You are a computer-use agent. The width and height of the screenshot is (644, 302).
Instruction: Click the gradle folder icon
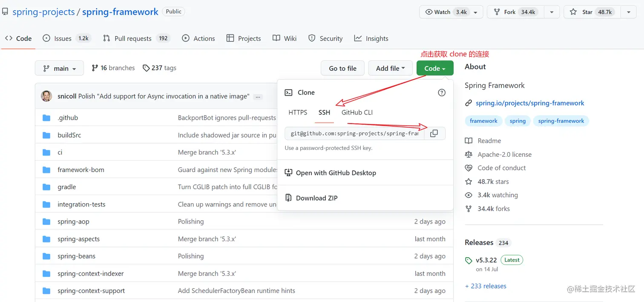[x=46, y=187]
